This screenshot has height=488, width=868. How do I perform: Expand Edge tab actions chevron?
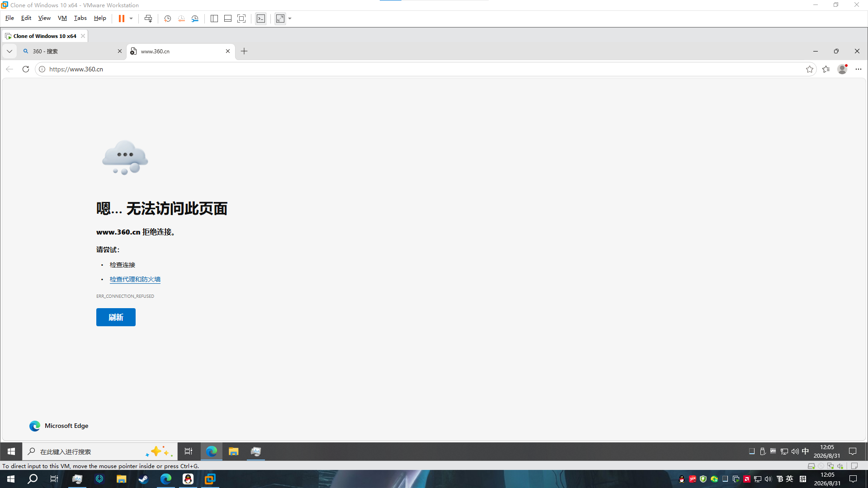click(9, 51)
